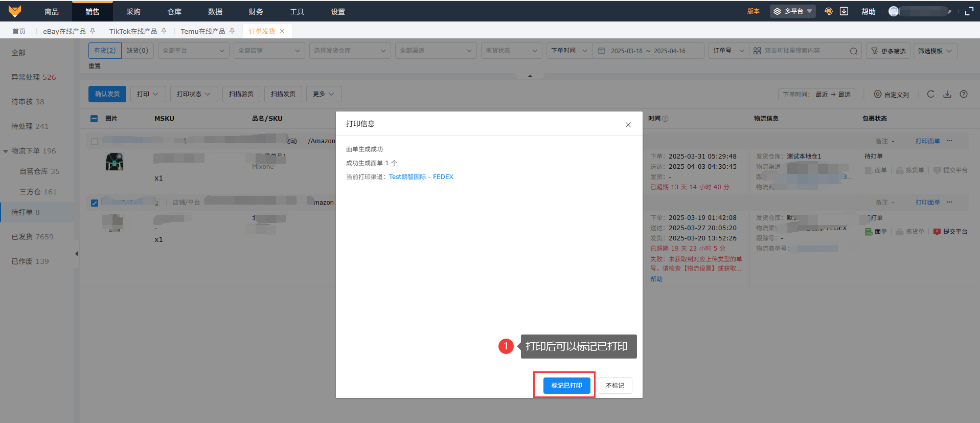Pin the TikTok在线产品 tab
The width and height of the screenshot is (980, 423).
pyautogui.click(x=164, y=31)
